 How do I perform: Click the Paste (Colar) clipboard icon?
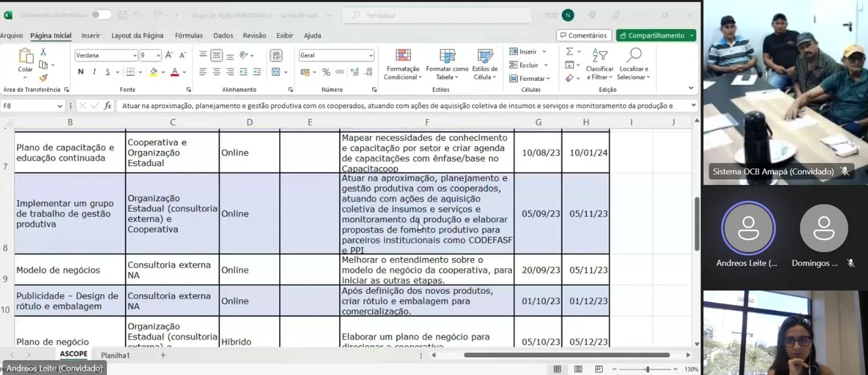point(25,56)
